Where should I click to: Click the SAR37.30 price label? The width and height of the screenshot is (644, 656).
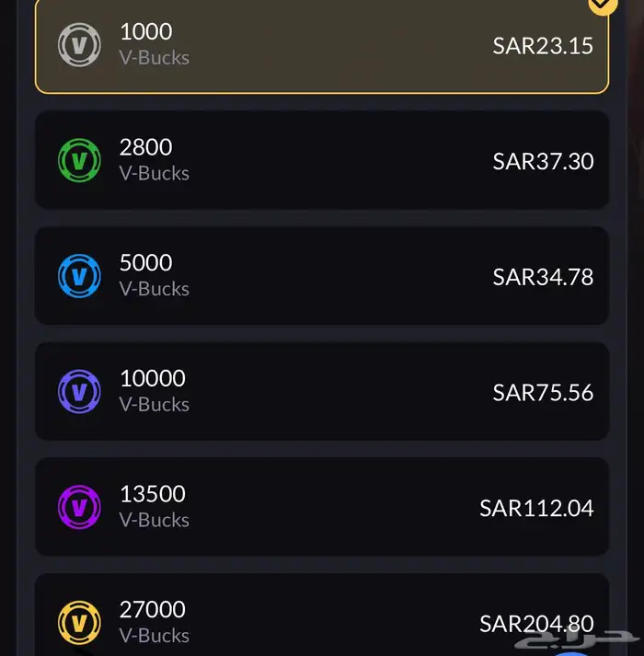543,162
